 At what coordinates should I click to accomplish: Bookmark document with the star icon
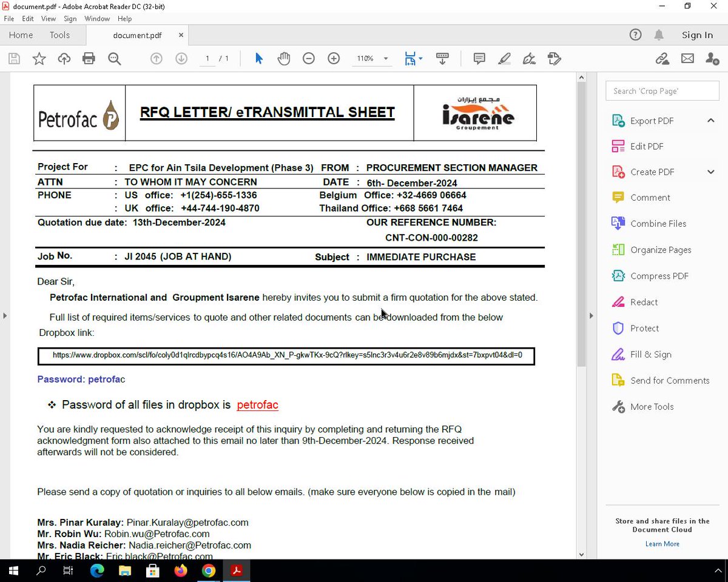coord(39,59)
